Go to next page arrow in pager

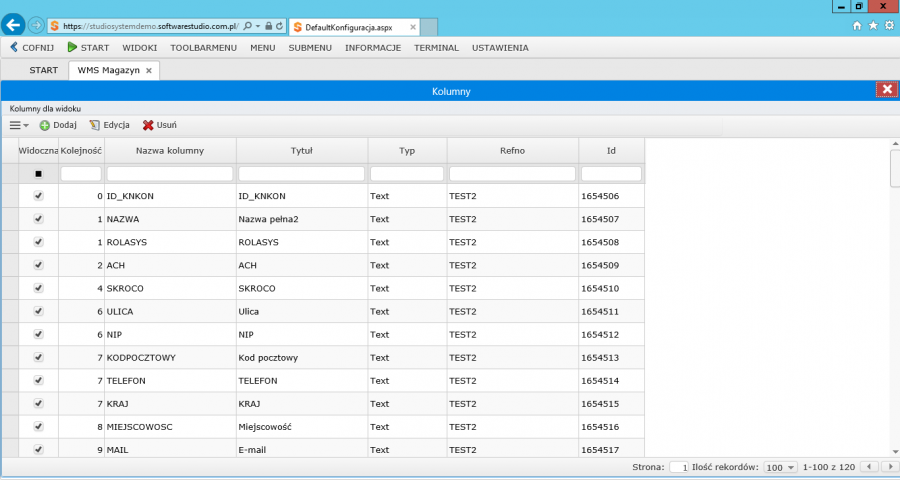point(890,467)
